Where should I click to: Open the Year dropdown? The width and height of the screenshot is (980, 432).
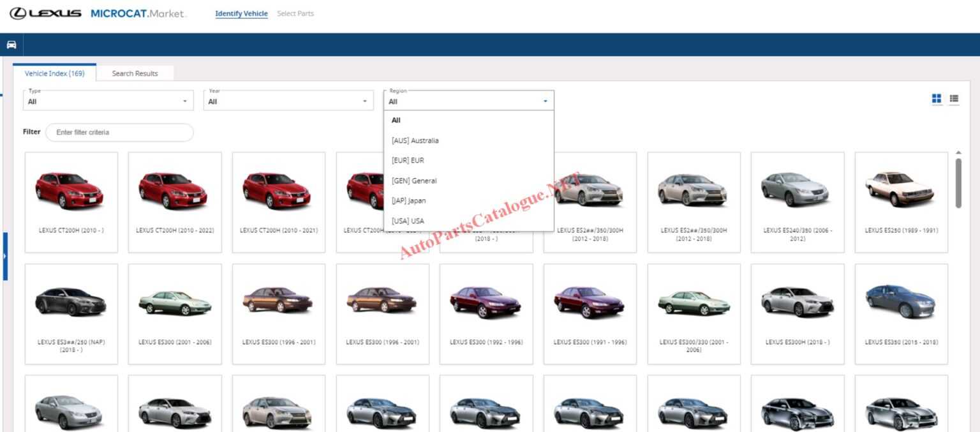click(288, 100)
